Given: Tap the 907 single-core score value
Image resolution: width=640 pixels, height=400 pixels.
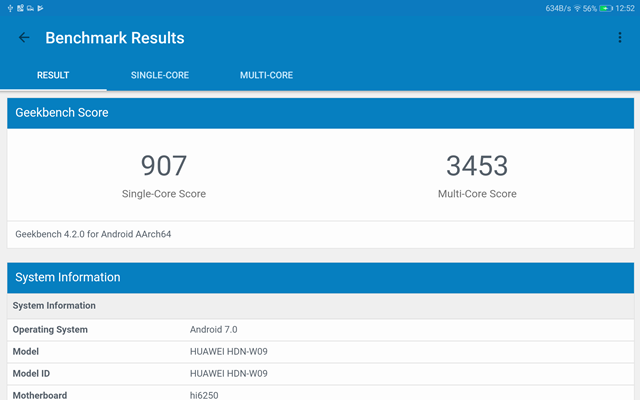Looking at the screenshot, I should click(x=164, y=166).
